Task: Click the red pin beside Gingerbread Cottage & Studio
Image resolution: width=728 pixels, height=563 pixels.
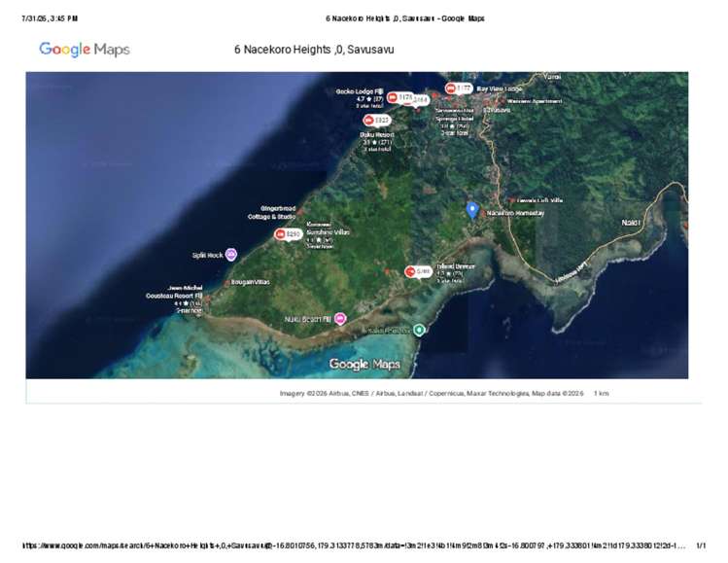Action: (300, 212)
